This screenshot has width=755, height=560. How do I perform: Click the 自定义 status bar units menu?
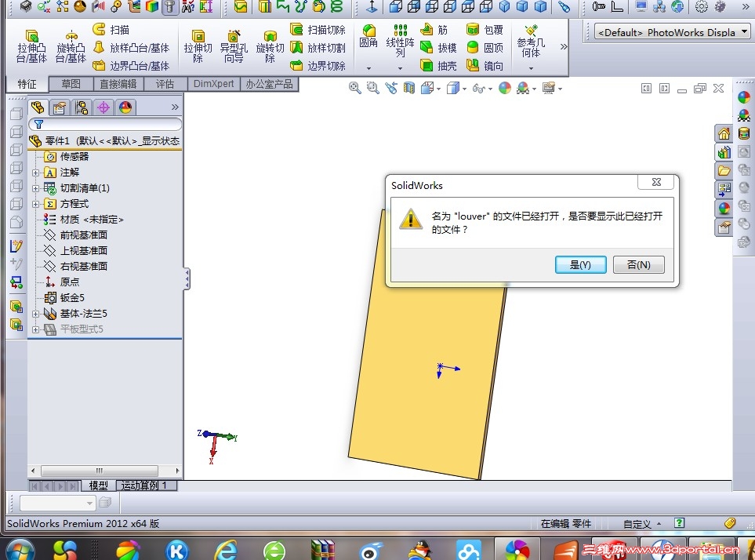tap(641, 523)
